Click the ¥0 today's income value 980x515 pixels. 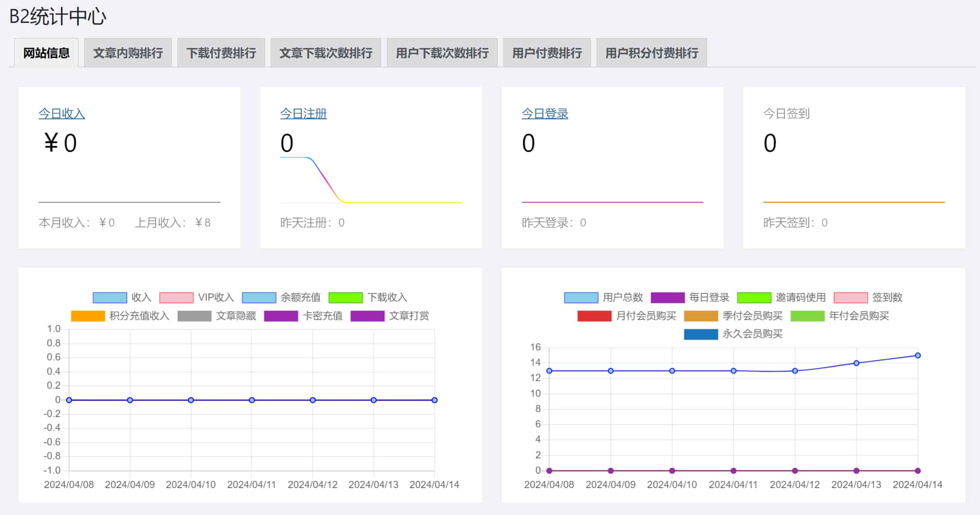[61, 143]
